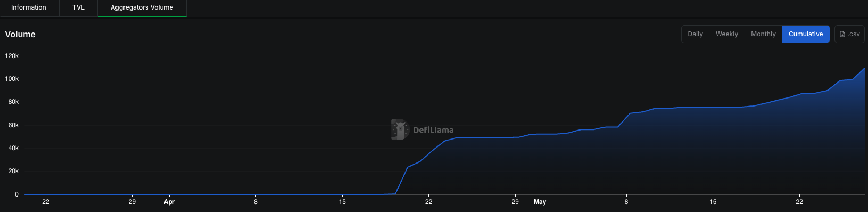Click the 60k y-axis label
Image resolution: width=868 pixels, height=212 pixels.
[13, 125]
